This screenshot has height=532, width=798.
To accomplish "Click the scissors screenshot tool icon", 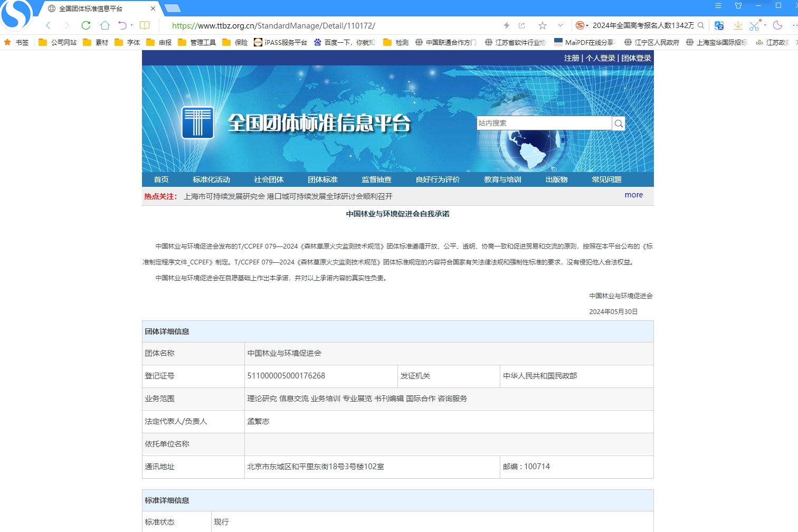I will click(x=754, y=25).
